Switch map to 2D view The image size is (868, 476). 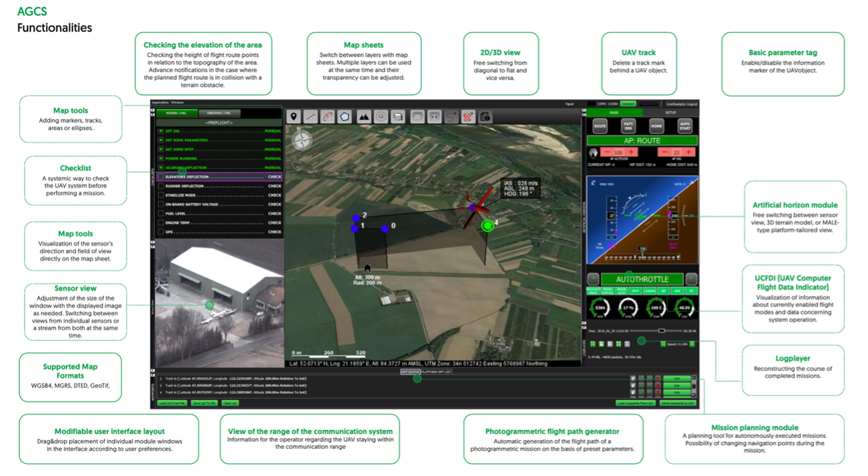coord(417,116)
